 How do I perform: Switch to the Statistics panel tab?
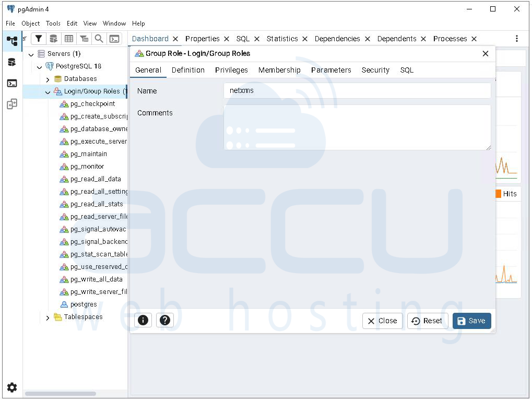tap(282, 39)
